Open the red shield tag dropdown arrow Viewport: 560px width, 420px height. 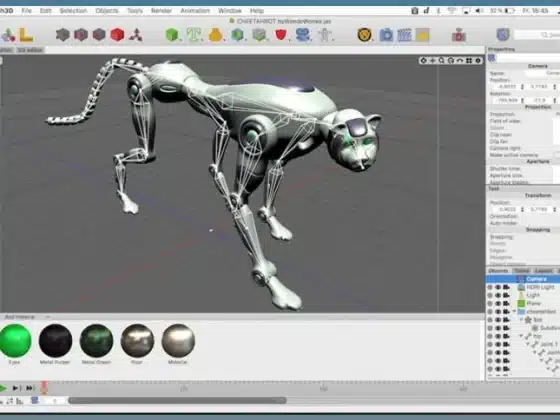coord(289,39)
